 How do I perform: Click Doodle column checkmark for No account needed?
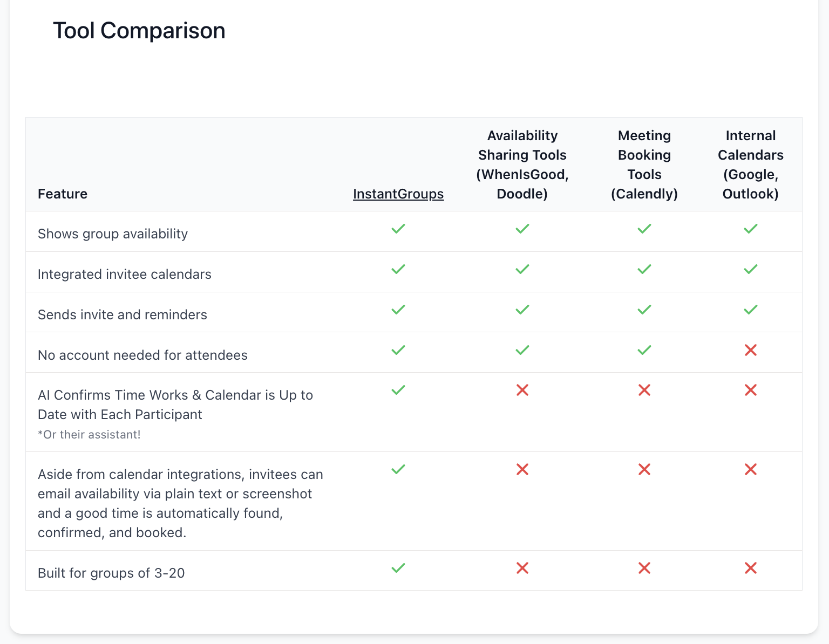[522, 350]
